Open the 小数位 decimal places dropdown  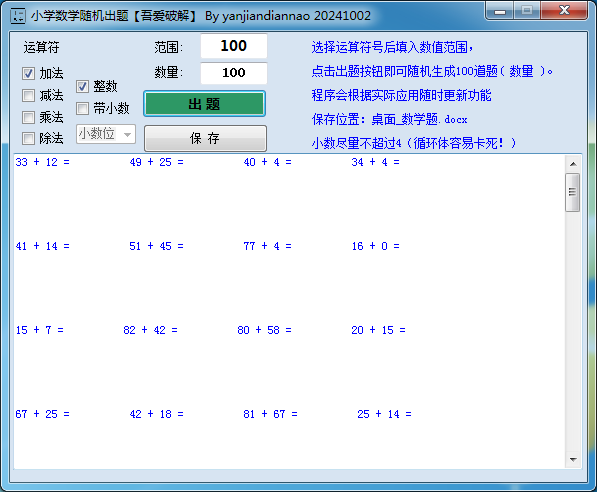tap(106, 134)
